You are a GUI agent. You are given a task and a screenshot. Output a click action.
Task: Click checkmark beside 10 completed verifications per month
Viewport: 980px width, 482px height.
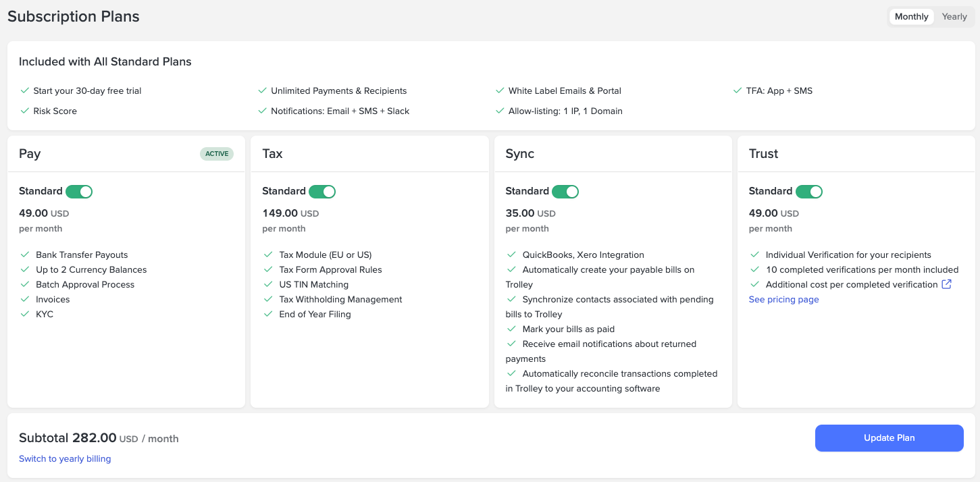754,269
